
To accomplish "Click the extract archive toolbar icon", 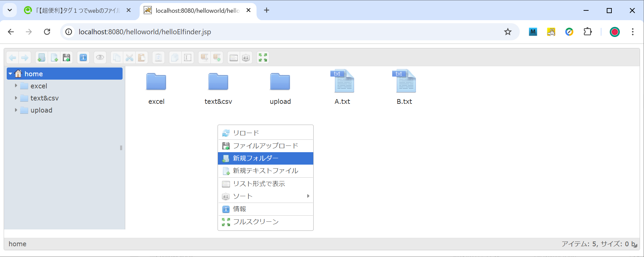I will 204,58.
